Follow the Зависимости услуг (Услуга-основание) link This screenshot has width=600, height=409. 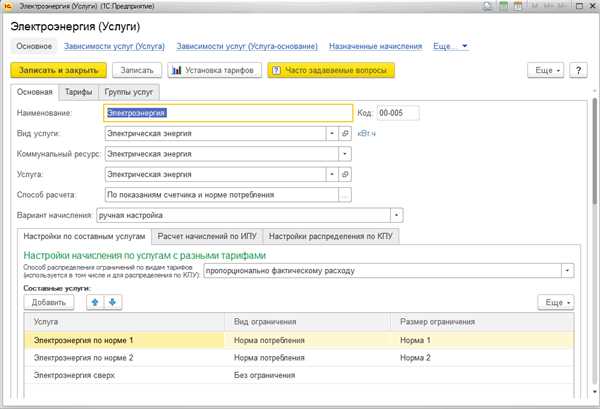tap(247, 46)
